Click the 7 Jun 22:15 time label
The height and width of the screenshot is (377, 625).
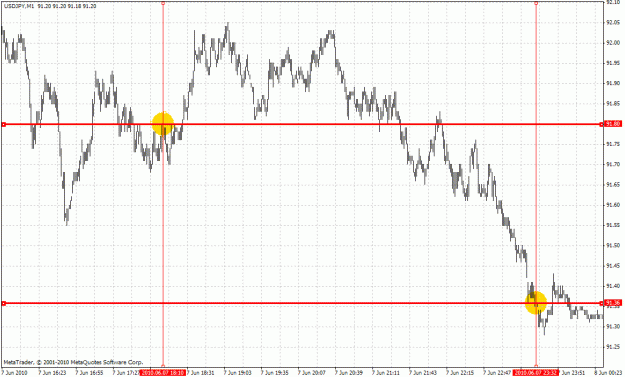click(x=460, y=373)
